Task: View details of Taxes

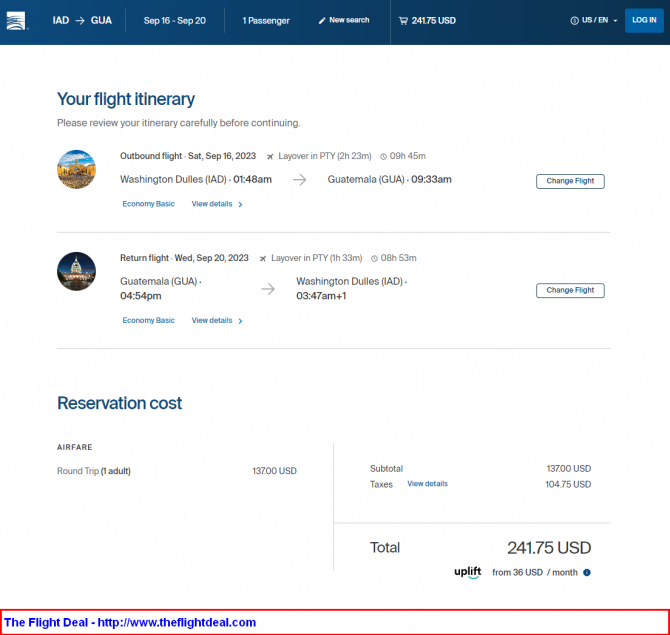Action: (x=427, y=484)
